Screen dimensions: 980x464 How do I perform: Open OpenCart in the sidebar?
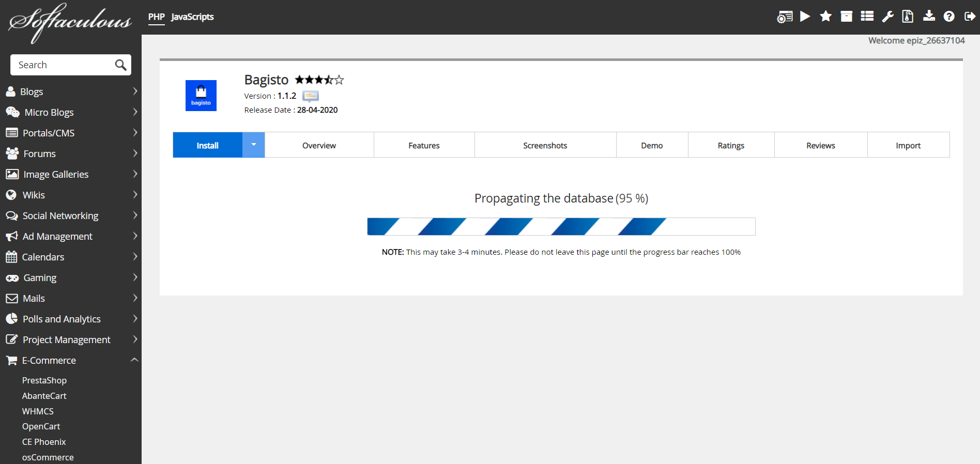(x=41, y=426)
